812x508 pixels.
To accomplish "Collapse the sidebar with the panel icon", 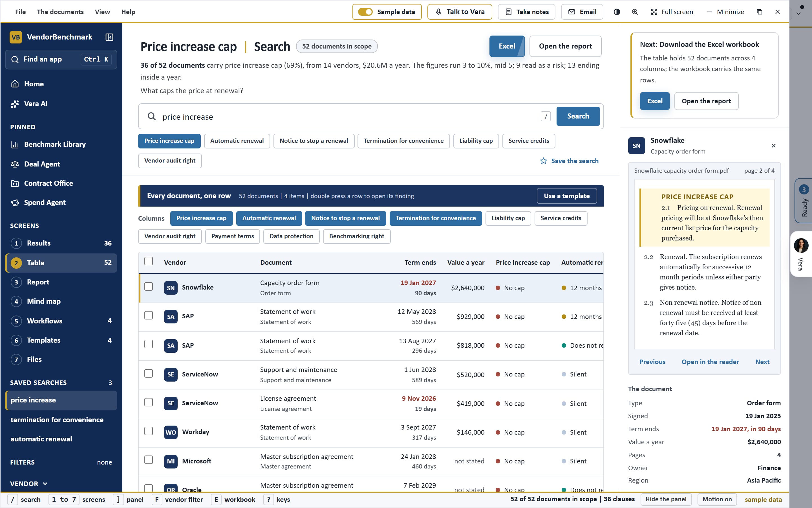I will [x=109, y=37].
